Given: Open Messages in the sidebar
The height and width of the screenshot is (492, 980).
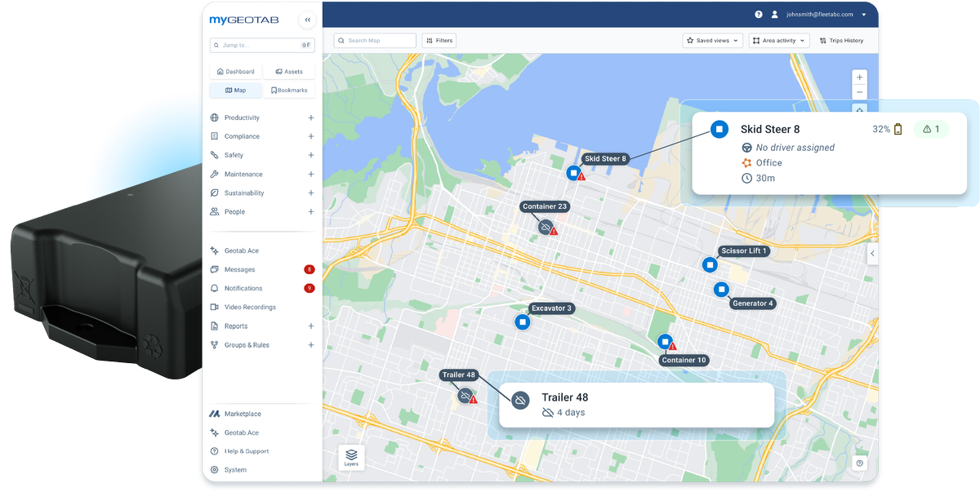Looking at the screenshot, I should [240, 269].
